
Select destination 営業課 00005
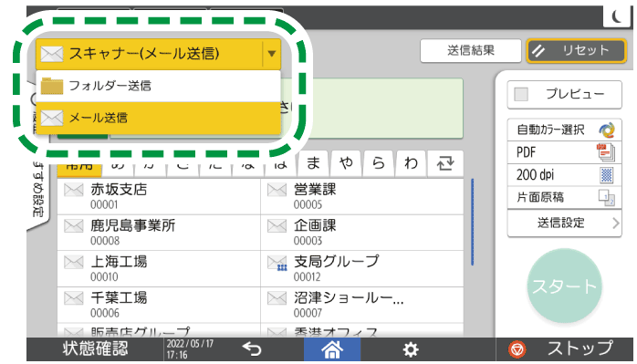coord(362,197)
